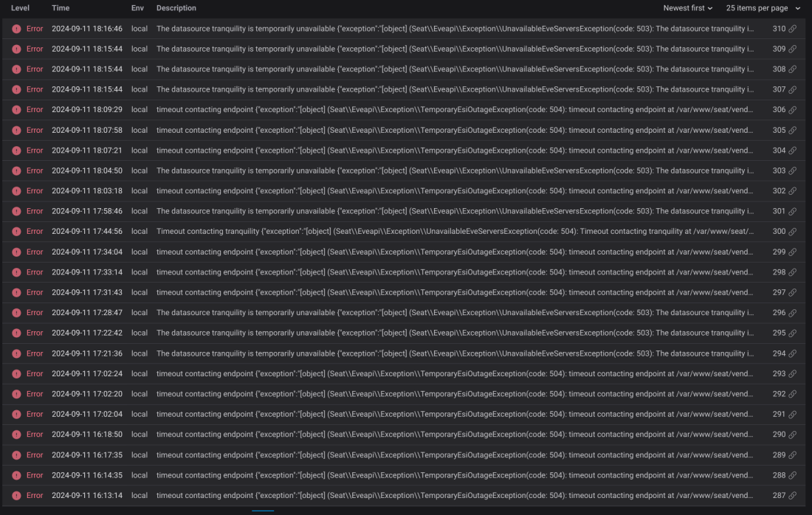Expand the Timeout contacting tranquility log row
The width and height of the screenshot is (812, 515).
pos(403,232)
